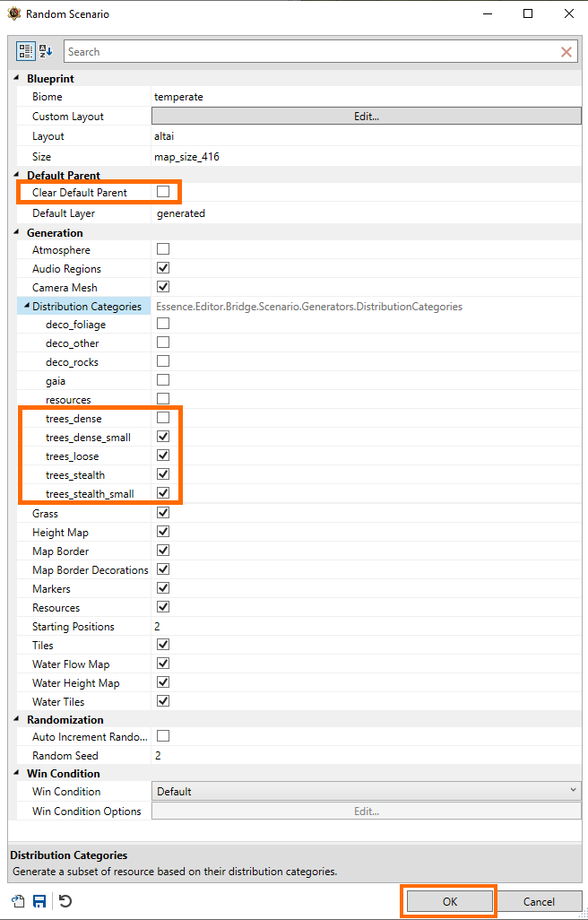Confirm with the OK button
The height and width of the screenshot is (920, 588).
[450, 901]
